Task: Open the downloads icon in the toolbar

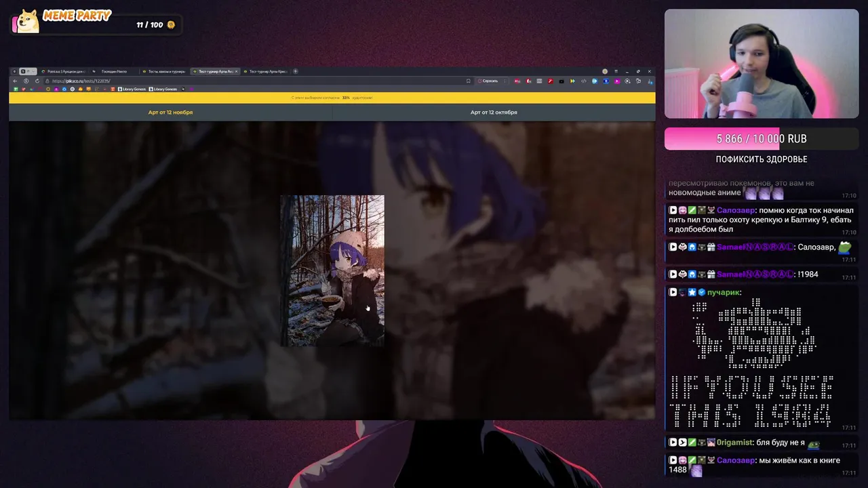Action: 650,81
